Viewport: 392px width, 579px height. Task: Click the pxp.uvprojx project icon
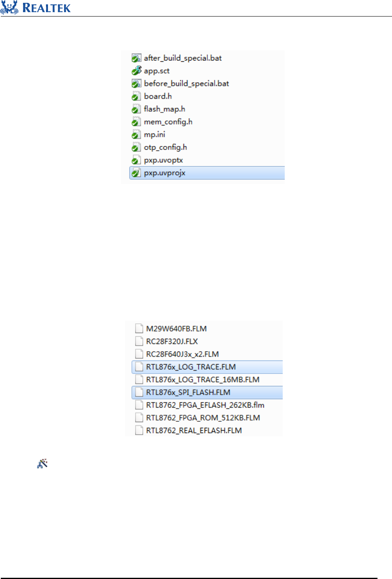(x=136, y=173)
